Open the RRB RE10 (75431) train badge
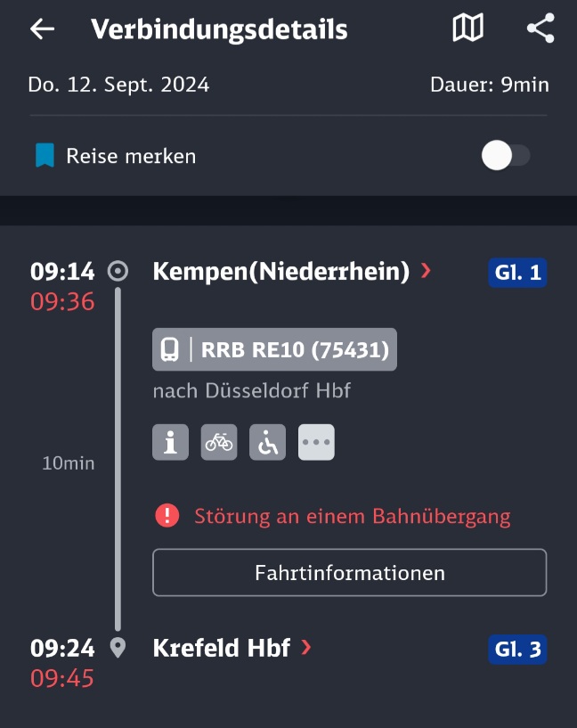Screen dimensions: 577x728 point(274,349)
